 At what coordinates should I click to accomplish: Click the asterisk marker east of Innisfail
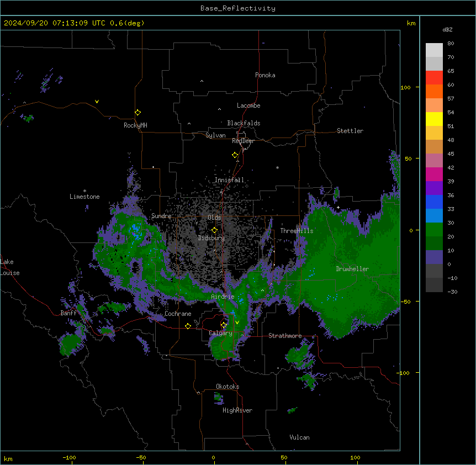(277, 167)
